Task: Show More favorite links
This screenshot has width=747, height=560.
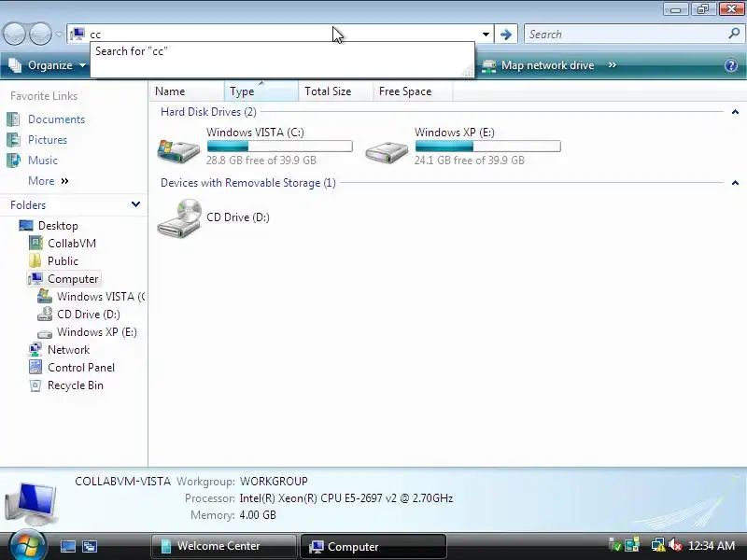Action: coord(49,181)
